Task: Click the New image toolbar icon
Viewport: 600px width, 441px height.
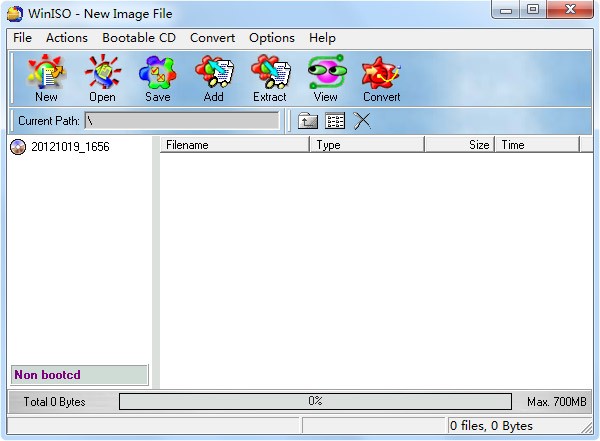Action: [x=46, y=78]
